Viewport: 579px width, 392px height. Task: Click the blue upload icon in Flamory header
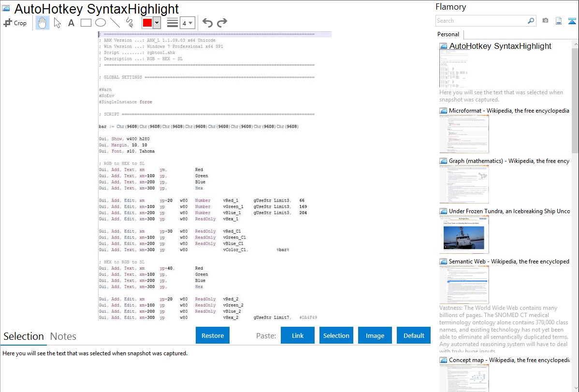coord(572,21)
